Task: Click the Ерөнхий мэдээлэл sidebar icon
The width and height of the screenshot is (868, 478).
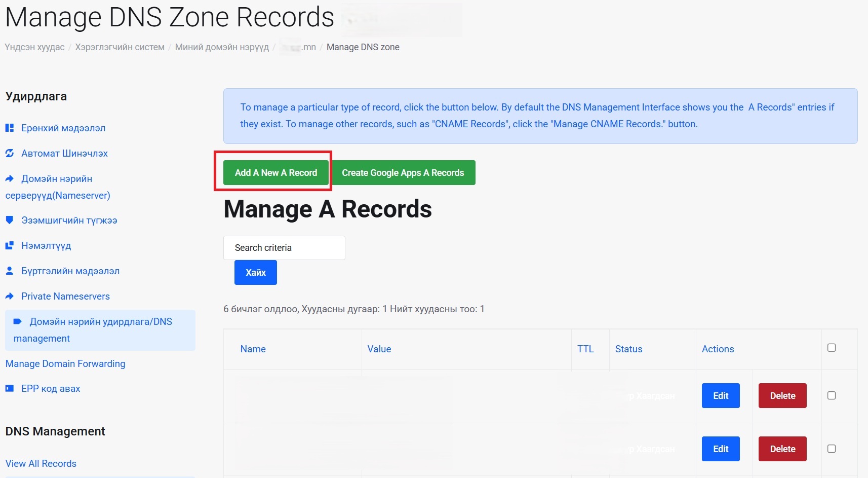Action: [x=10, y=128]
